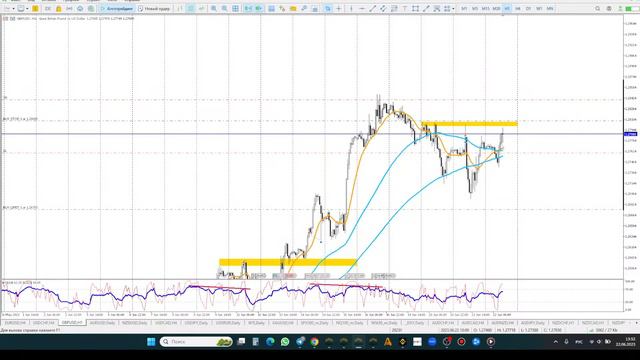The height and width of the screenshot is (360, 640).
Task: Zoom out on the chart
Action: click(x=224, y=9)
